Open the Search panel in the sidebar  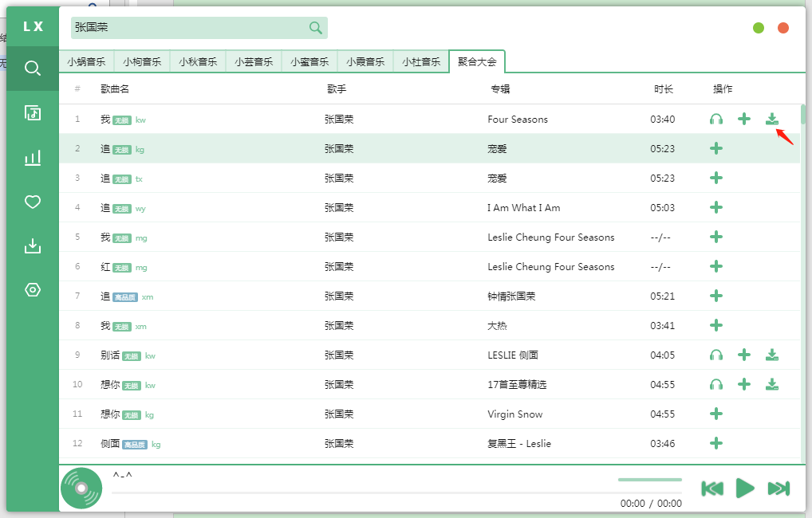click(32, 68)
